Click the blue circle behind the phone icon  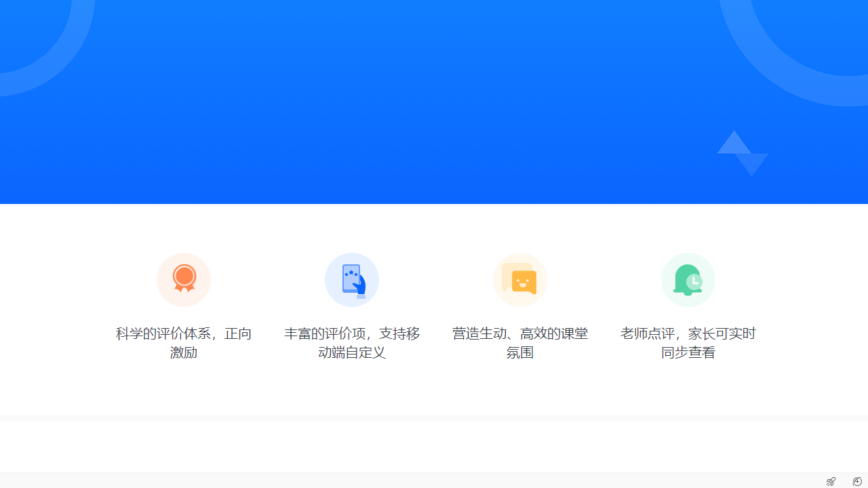tap(352, 279)
